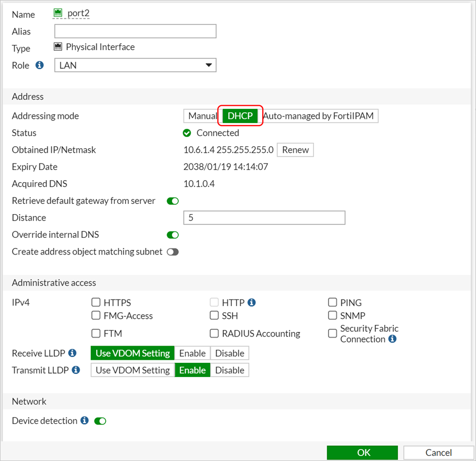
Task: Click the Distance input field
Action: (x=264, y=218)
